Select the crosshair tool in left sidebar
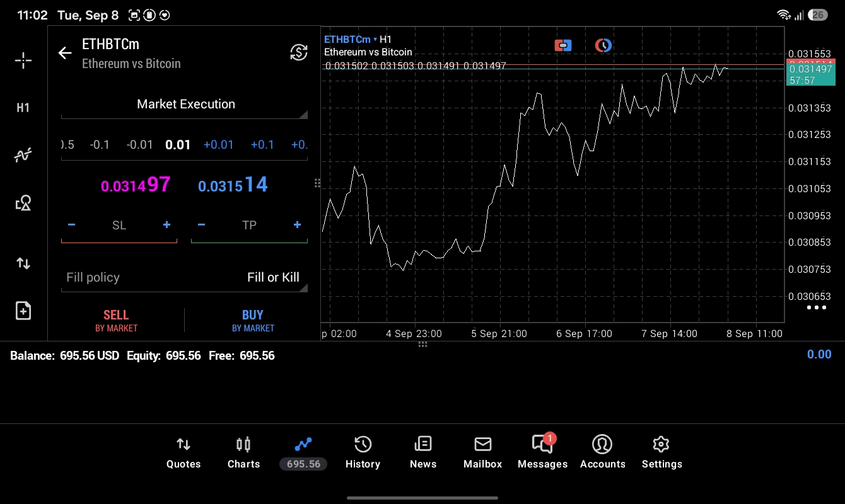 tap(23, 60)
